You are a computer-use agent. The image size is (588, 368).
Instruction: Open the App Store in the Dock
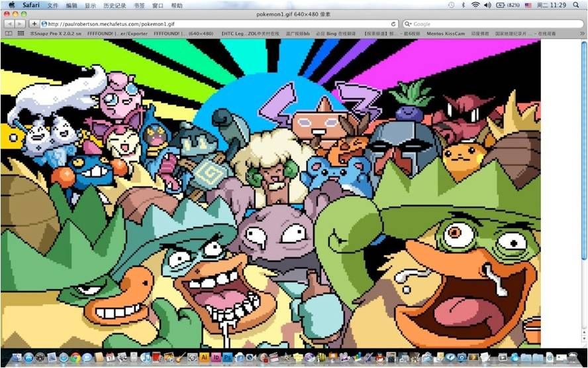tap(28, 357)
